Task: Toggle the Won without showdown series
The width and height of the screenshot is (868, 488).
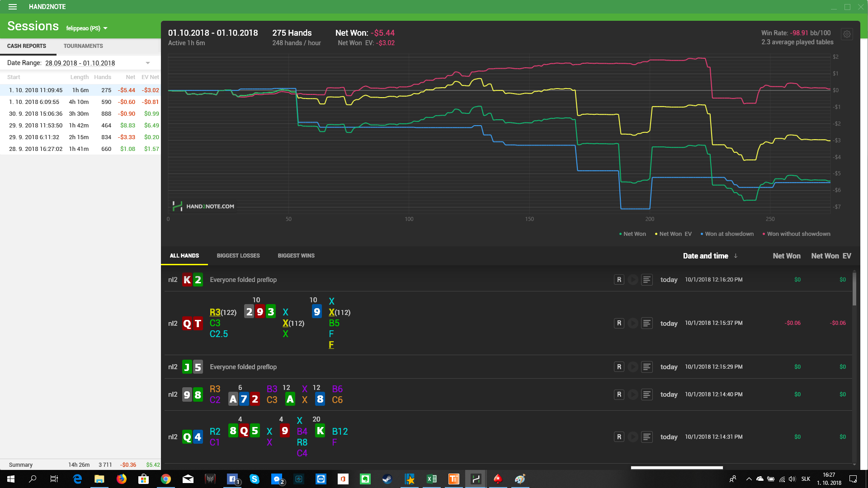Action: coord(796,234)
